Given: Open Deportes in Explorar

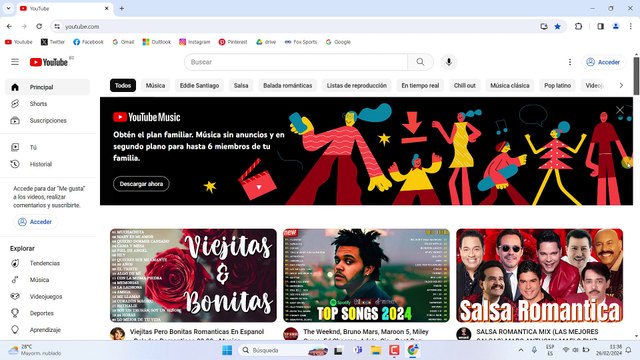Looking at the screenshot, I should pos(47,313).
